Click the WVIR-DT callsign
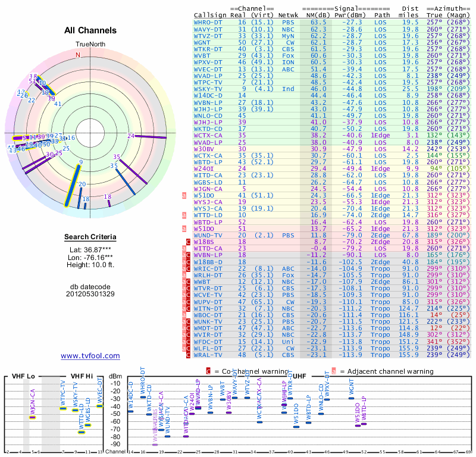This screenshot has height=457, width=476. click(x=208, y=334)
